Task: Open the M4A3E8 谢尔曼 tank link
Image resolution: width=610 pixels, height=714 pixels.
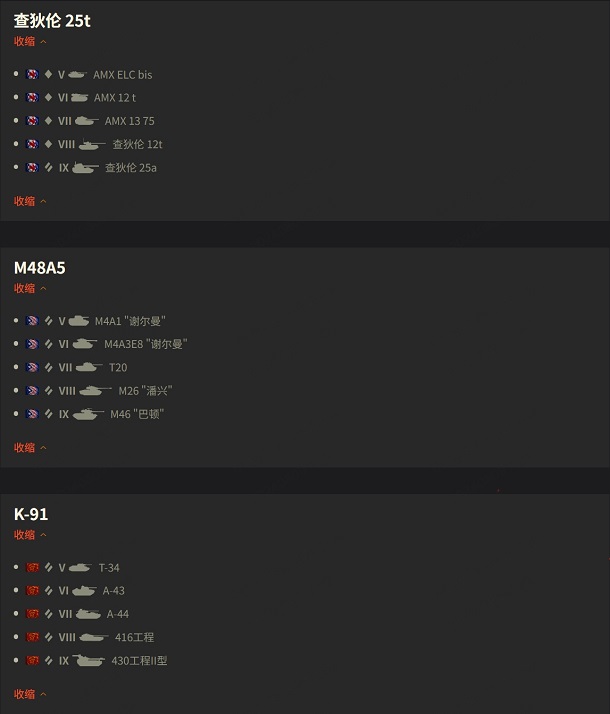Action: (x=146, y=344)
